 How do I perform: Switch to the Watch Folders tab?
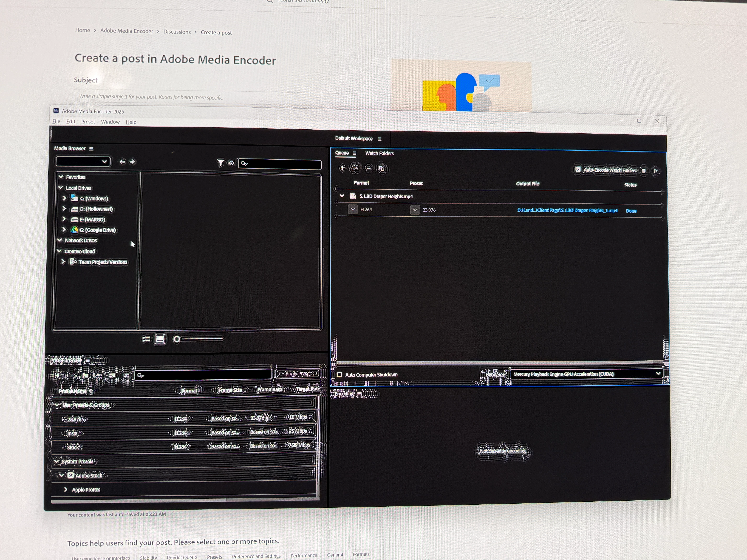[379, 153]
